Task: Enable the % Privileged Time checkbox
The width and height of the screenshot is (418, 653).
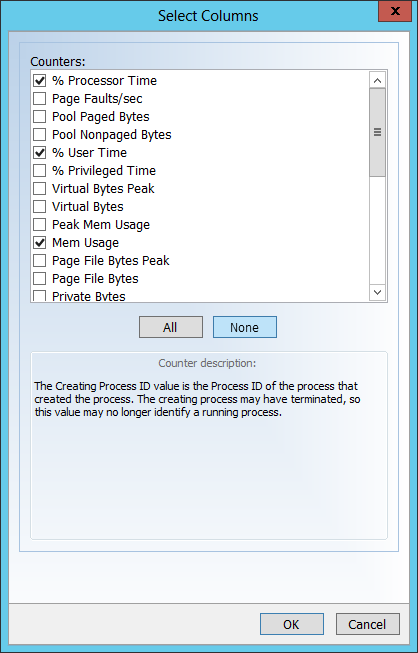Action: 40,170
